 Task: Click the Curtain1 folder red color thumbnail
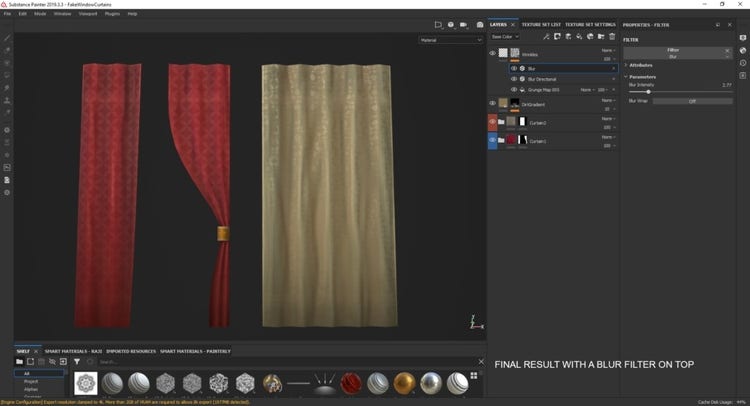tap(511, 140)
